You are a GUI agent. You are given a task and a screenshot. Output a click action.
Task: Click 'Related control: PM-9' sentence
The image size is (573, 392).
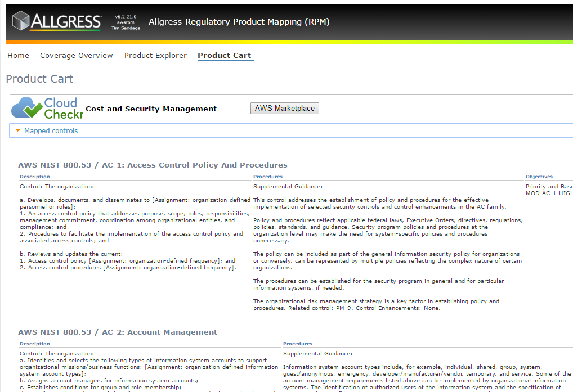pyautogui.click(x=321, y=308)
